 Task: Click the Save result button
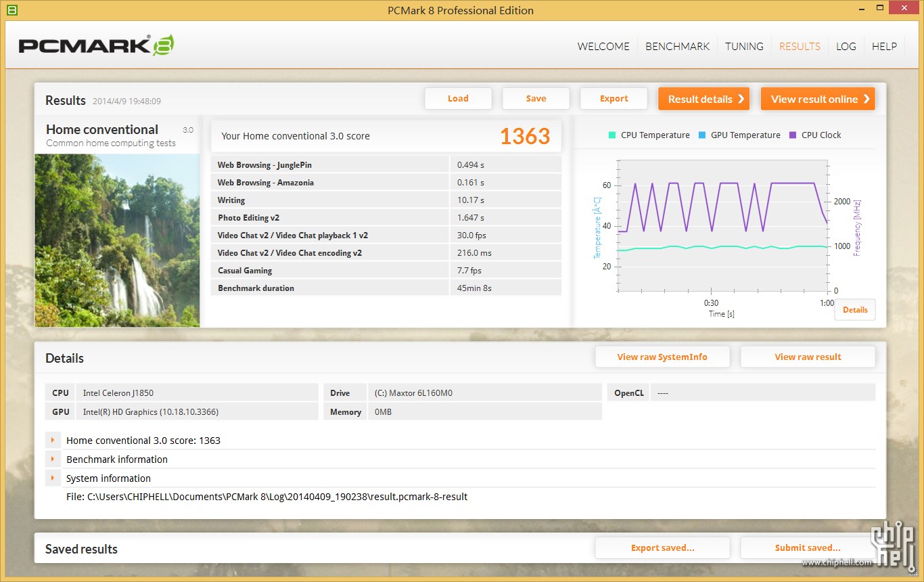[x=536, y=98]
